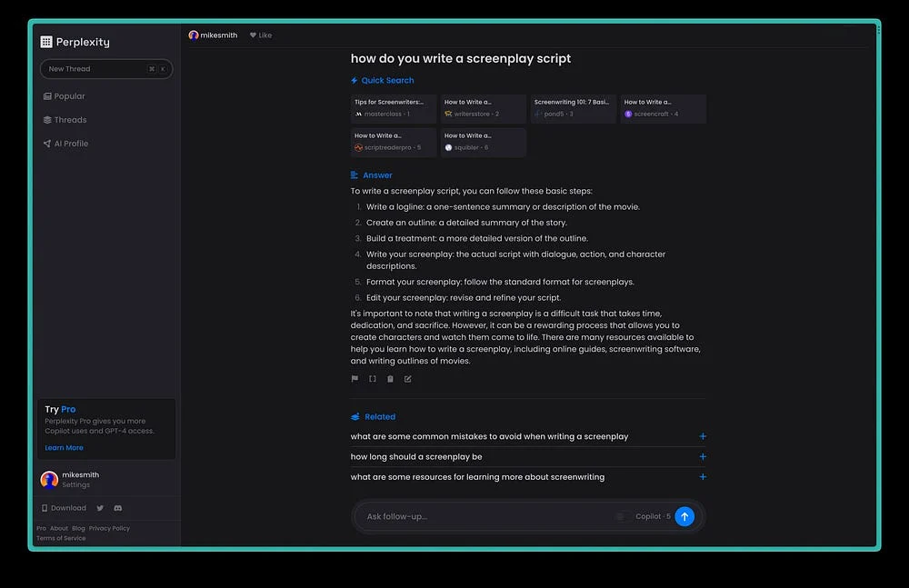Screen dimensions: 909x588
Task: Open the screencraft source card
Action: pyautogui.click(x=663, y=108)
